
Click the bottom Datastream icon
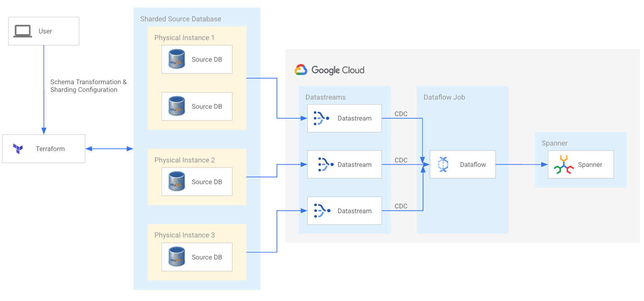322,211
